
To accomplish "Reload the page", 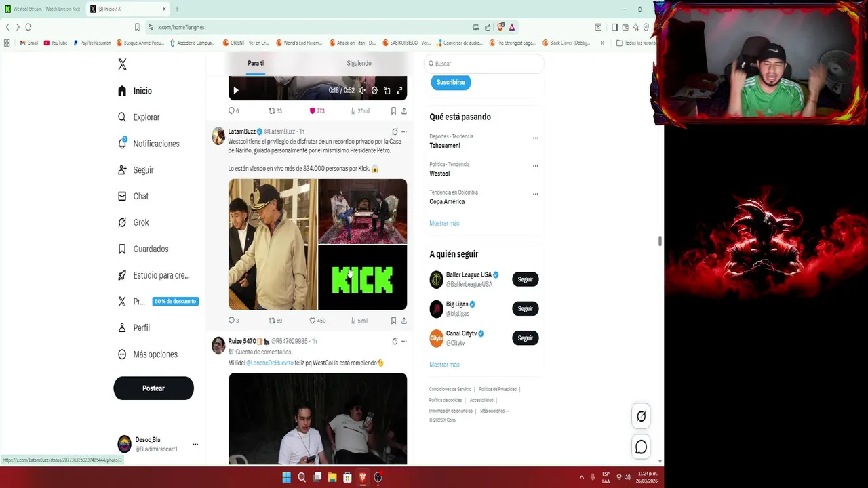I will (28, 27).
